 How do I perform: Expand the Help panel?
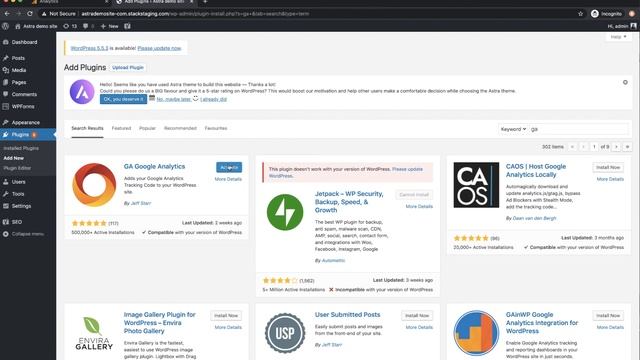point(618,37)
